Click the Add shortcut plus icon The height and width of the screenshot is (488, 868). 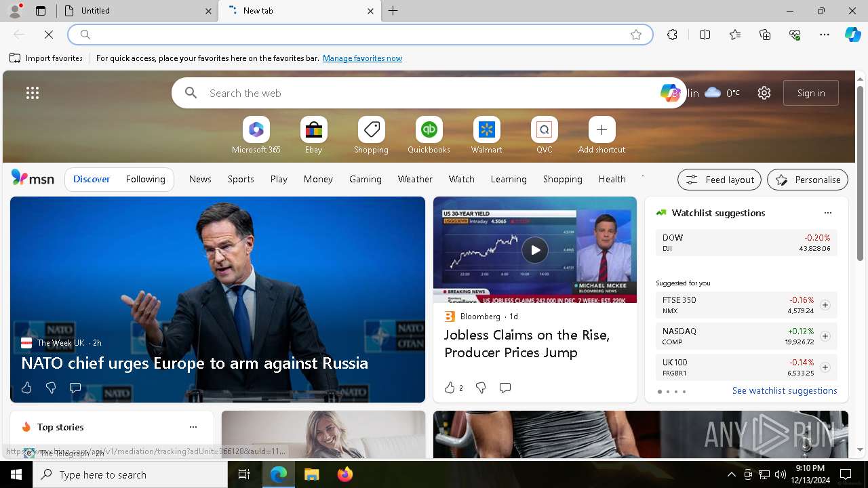(x=601, y=129)
